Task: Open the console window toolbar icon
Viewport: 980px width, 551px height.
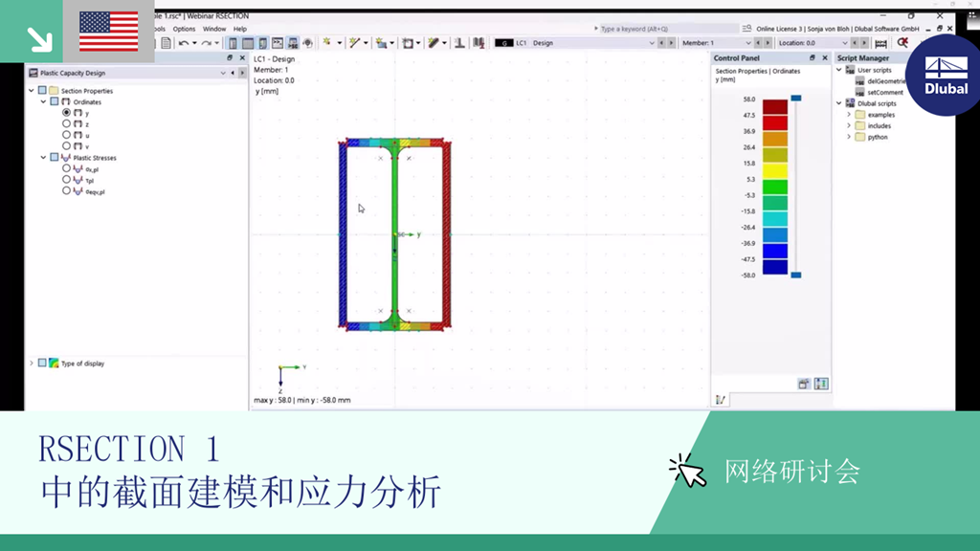Action: 278,43
